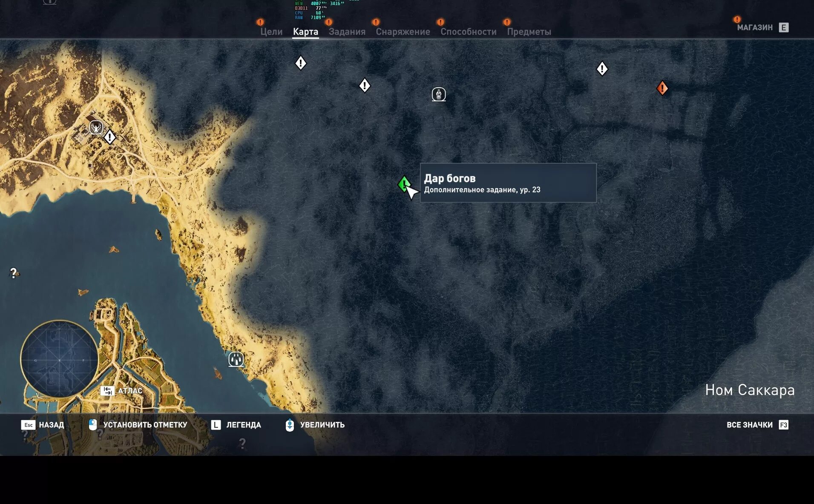This screenshot has width=814, height=504.
Task: Open the Снаряжение tab
Action: click(x=403, y=31)
